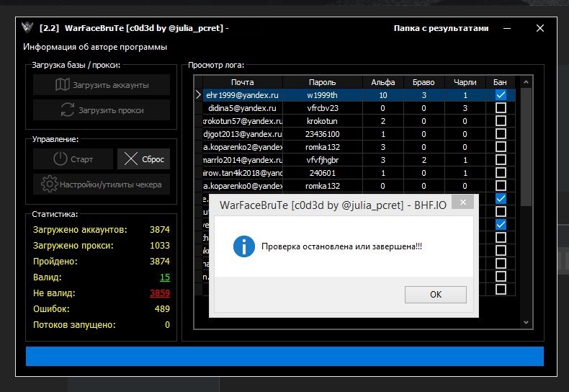This screenshot has width=569, height=392.
Task: Sort by the Почта column header
Action: coord(243,82)
